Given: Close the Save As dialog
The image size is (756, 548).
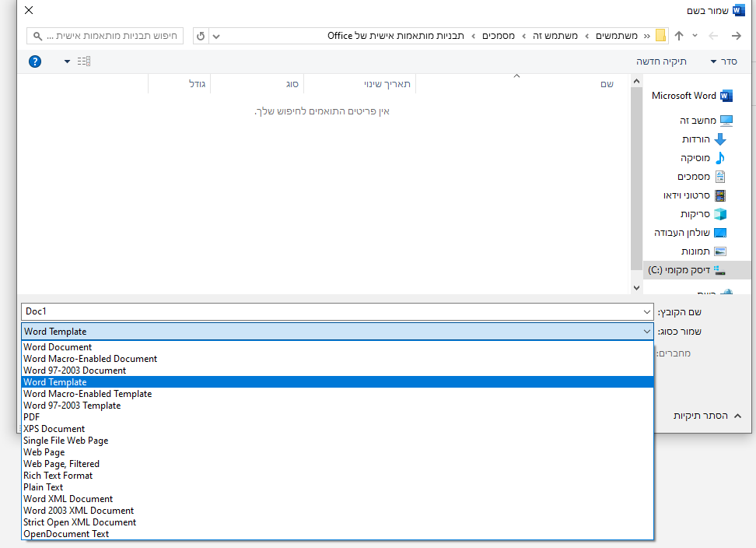Looking at the screenshot, I should 29,10.
